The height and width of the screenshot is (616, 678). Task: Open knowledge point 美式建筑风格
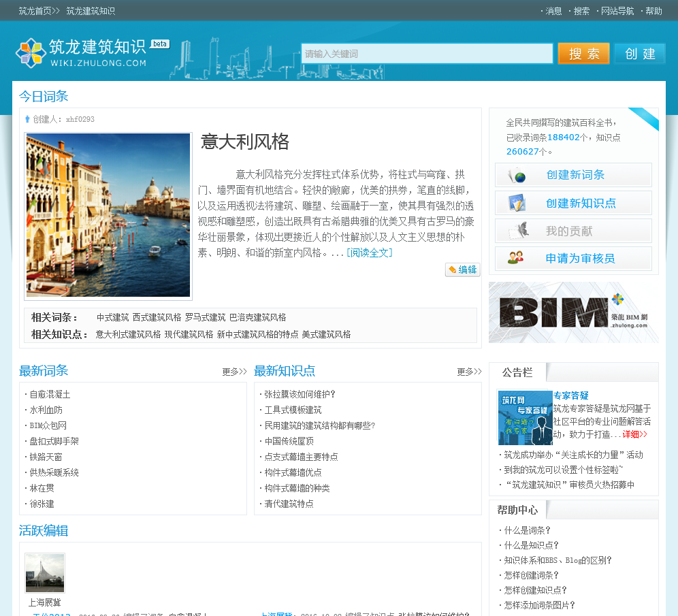pos(326,335)
